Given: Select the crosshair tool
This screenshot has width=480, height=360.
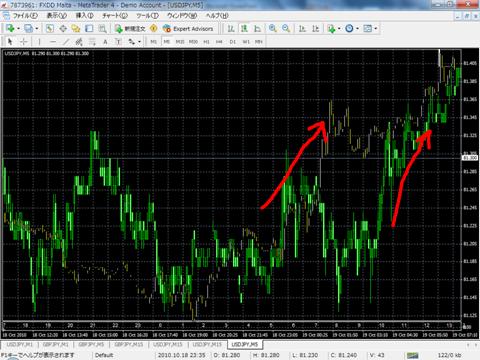Looking at the screenshot, I should click(23, 42).
